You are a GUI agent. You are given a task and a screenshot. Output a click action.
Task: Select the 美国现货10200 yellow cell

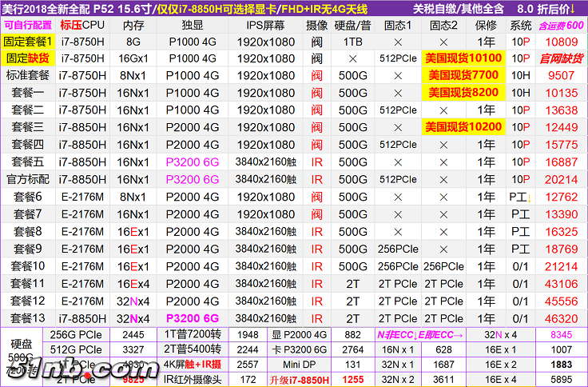tap(463, 127)
